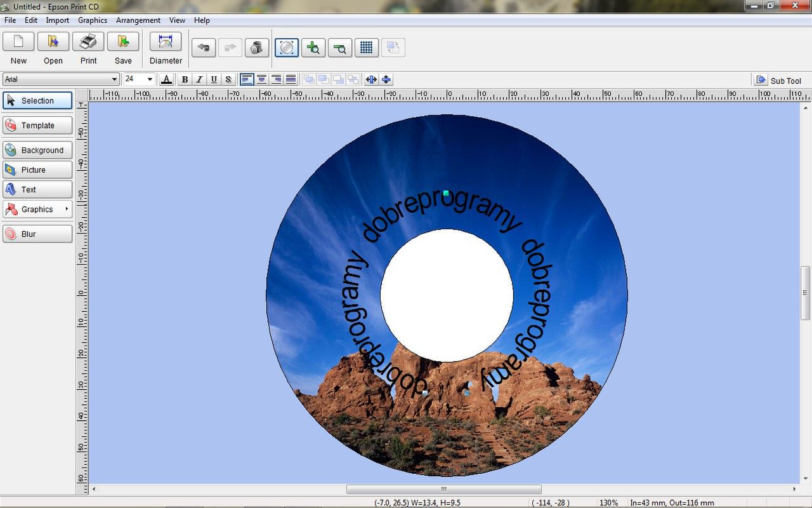Viewport: 812px width, 508px height.
Task: Click the Background tool button
Action: pyautogui.click(x=37, y=150)
